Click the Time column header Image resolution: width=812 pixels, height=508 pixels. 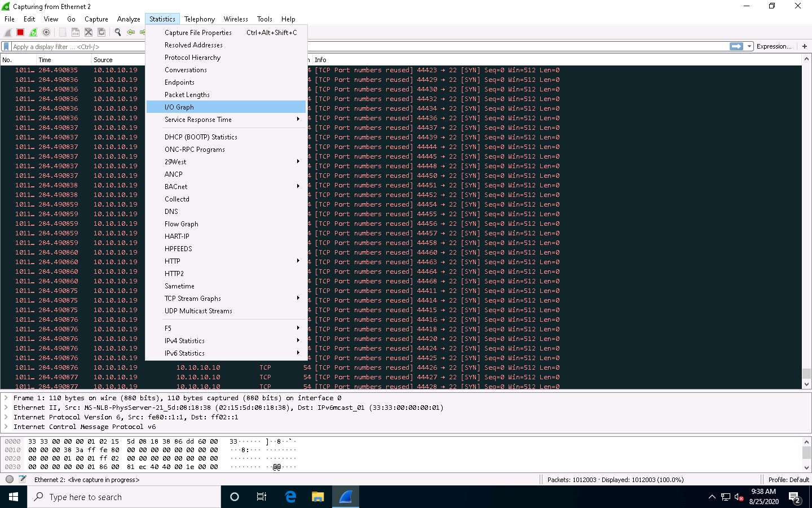63,59
